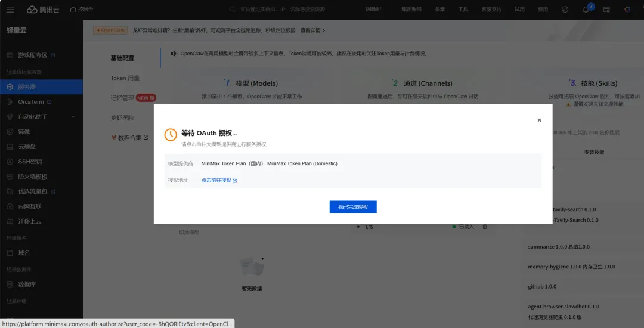Viewport: 644px width, 328px height.
Task: Select summarize 1.0.0 skill
Action: pyautogui.click(x=559, y=247)
